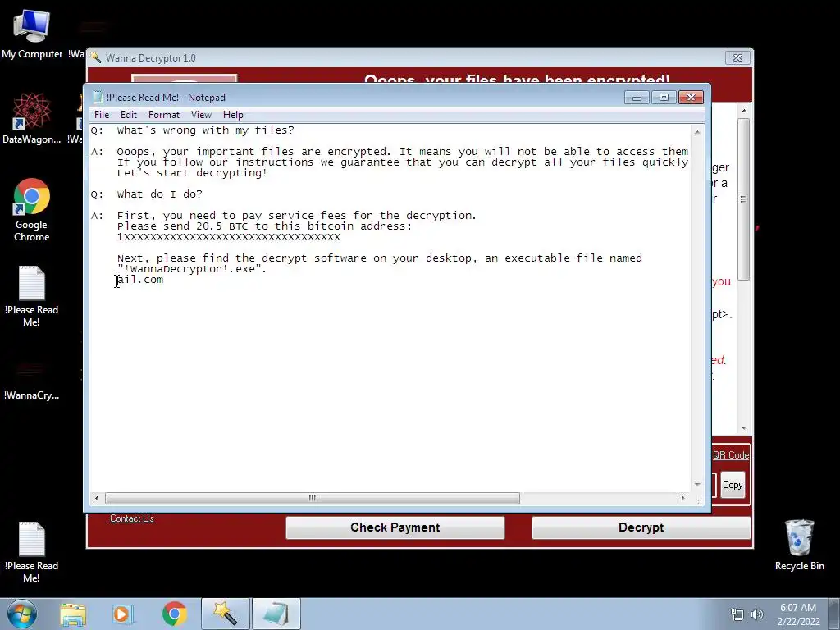This screenshot has width=840, height=630.
Task: Click Notepad's horizontal scroll right arrow
Action: point(682,498)
